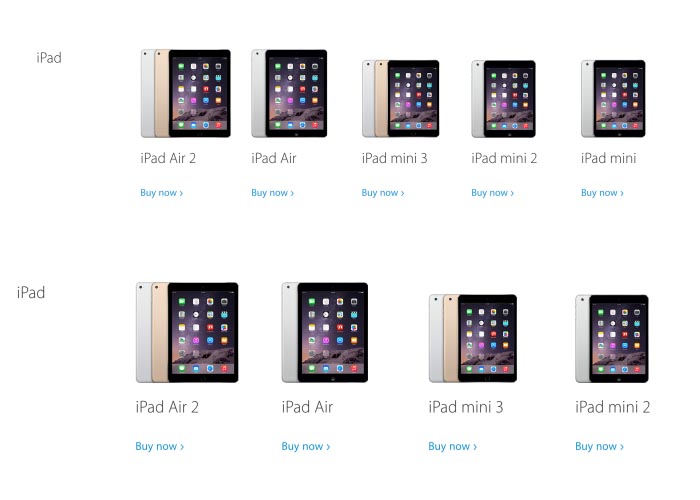The width and height of the screenshot is (700, 500).
Task: Click the iPad mini 2 image in bottom row
Action: pyautogui.click(x=612, y=338)
